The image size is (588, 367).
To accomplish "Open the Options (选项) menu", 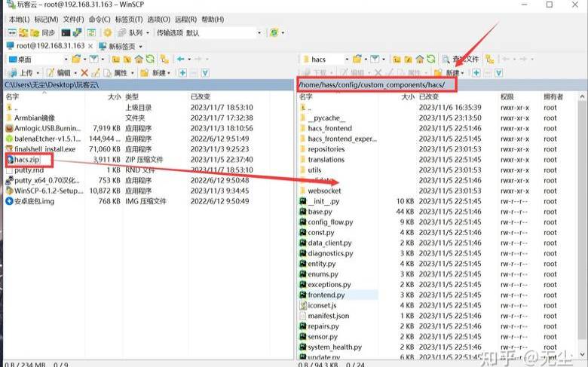I will [158, 20].
